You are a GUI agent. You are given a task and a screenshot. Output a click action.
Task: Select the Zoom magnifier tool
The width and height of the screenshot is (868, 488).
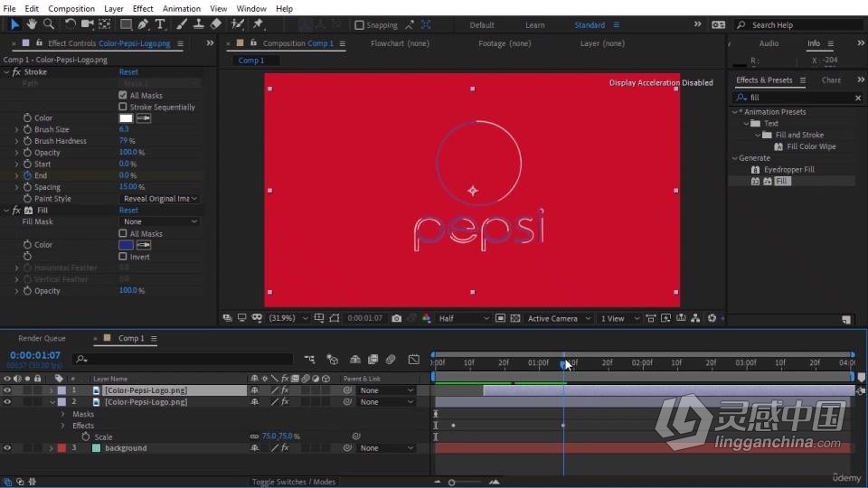point(49,24)
